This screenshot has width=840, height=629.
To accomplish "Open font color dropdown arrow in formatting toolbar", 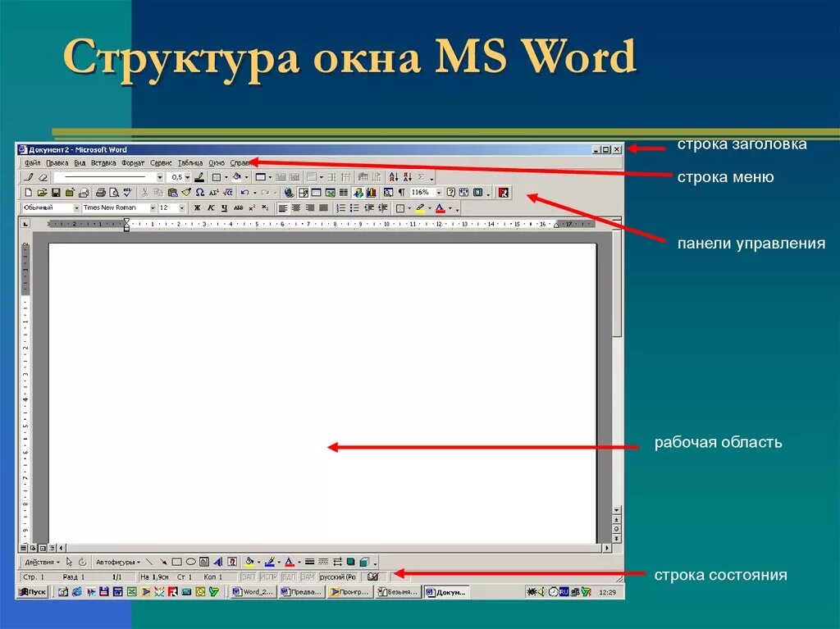I will pos(450,207).
